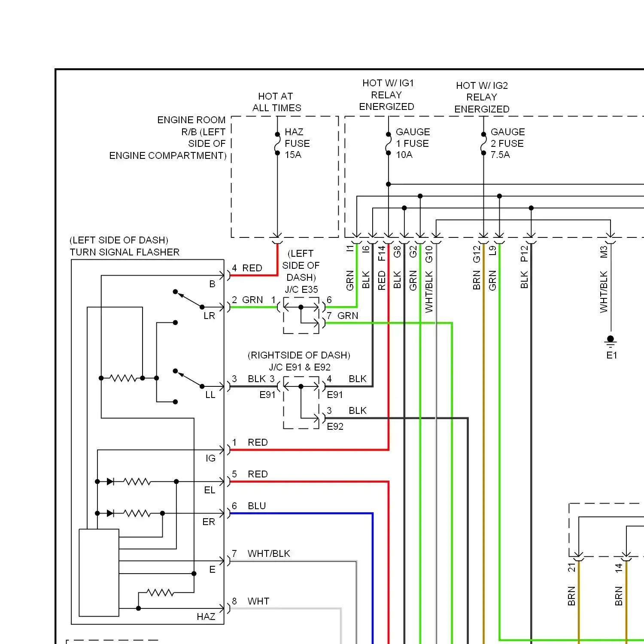Click the HAZ FUSE 15A label
The width and height of the screenshot is (644, 644).
coord(297,143)
